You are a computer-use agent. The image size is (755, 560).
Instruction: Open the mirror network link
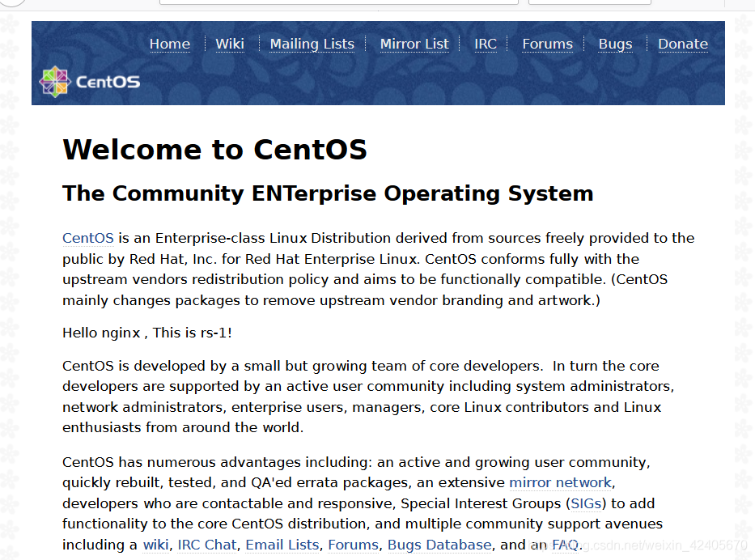click(561, 482)
